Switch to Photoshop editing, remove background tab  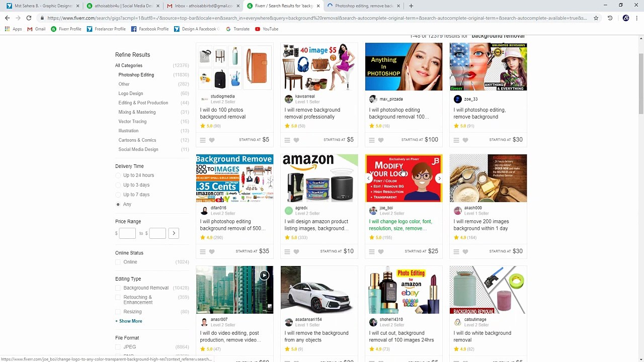(x=364, y=6)
